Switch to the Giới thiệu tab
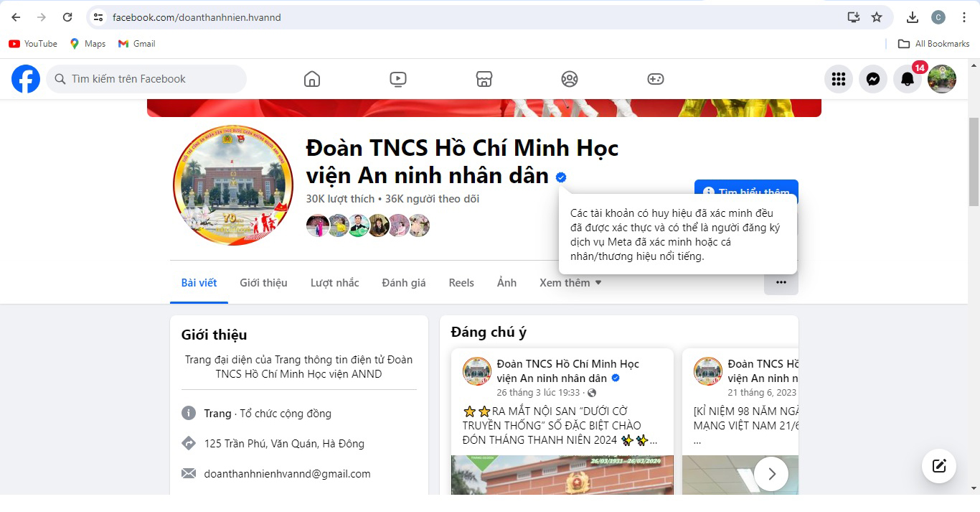 click(x=263, y=283)
